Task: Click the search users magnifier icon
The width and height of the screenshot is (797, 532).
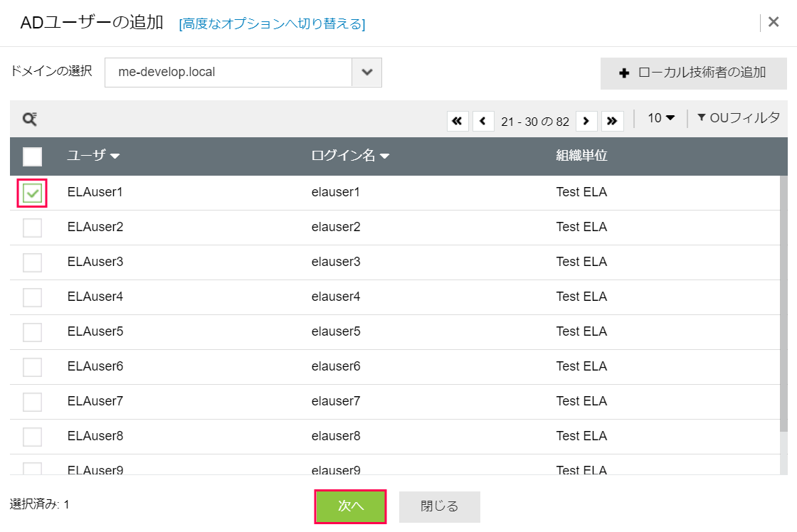Action: (x=30, y=119)
